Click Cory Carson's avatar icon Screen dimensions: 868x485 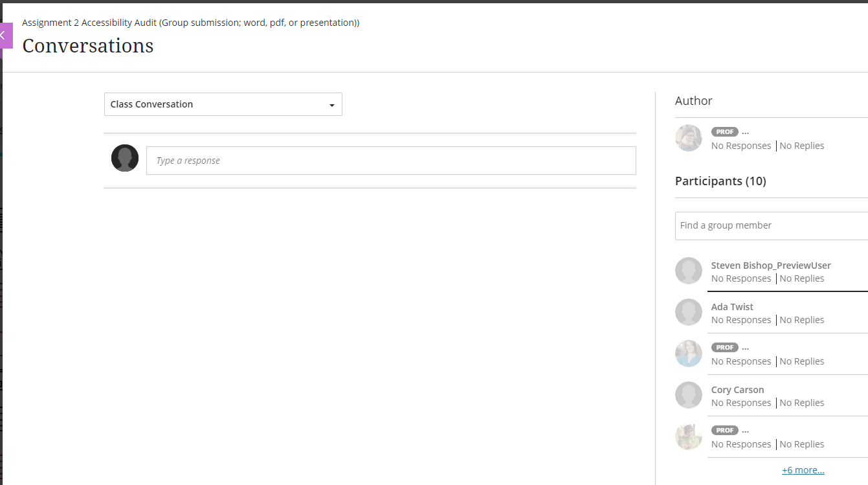tap(689, 395)
